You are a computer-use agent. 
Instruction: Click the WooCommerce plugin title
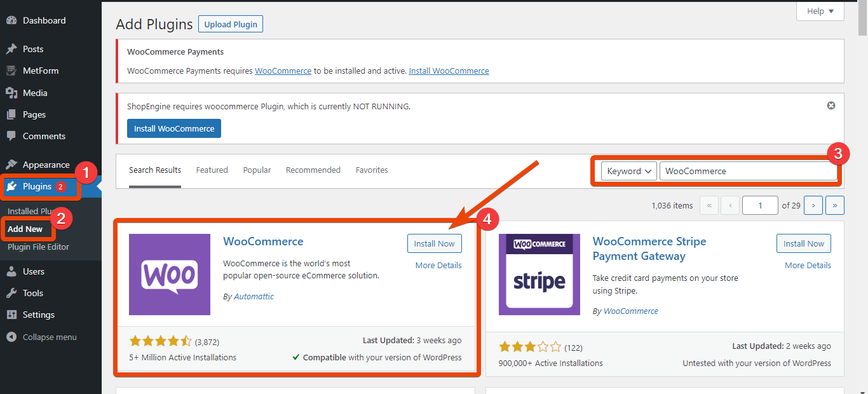263,241
